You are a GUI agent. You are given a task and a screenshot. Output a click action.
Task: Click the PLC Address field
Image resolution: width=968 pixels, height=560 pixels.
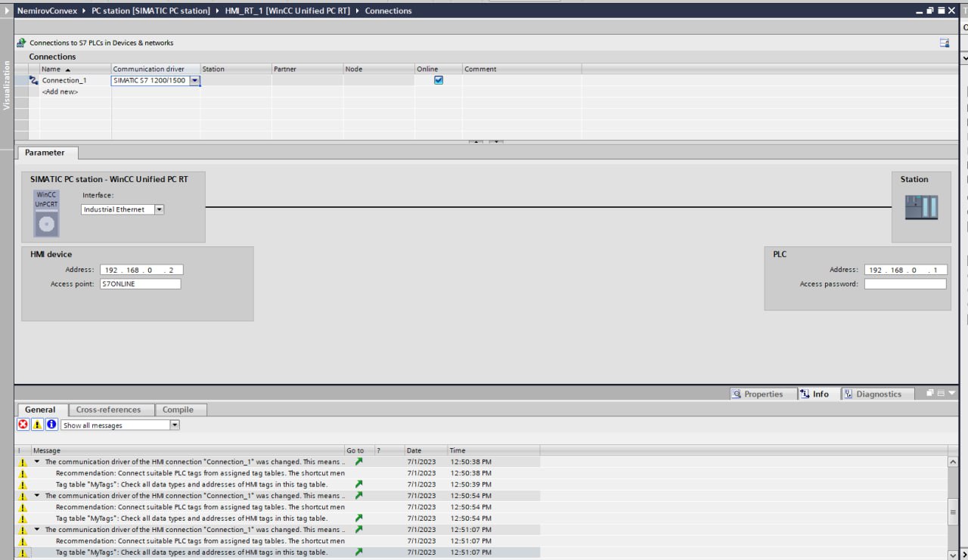click(905, 270)
